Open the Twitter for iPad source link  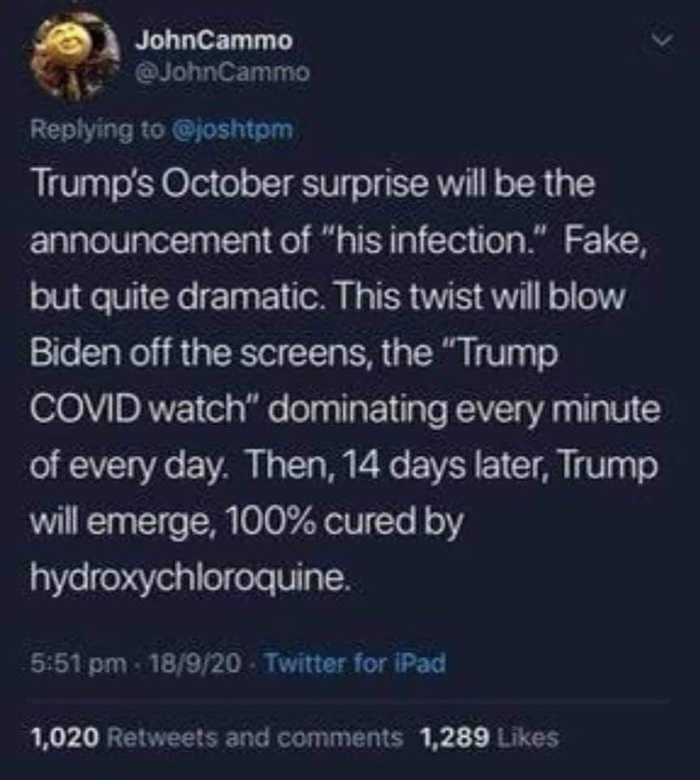click(x=355, y=664)
